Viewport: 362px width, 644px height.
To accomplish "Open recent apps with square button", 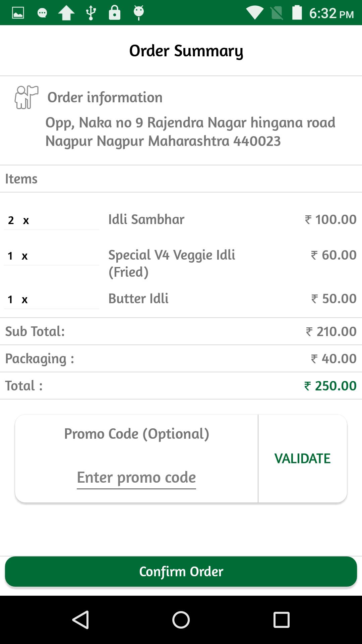I will click(281, 620).
